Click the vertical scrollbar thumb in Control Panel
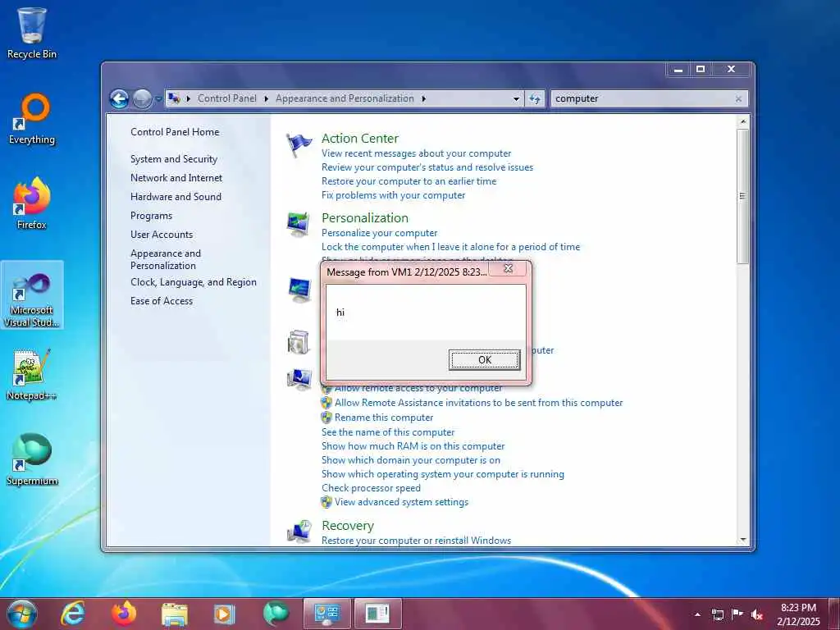The image size is (840, 630). (743, 196)
